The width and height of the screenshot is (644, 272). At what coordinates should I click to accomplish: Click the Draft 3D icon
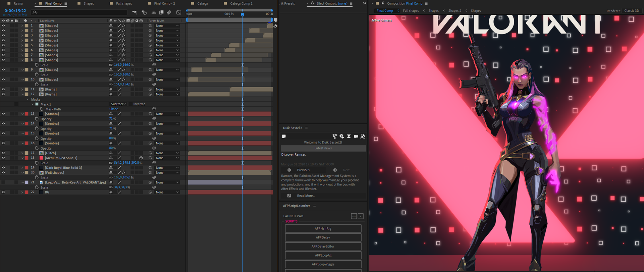pyautogui.click(x=144, y=12)
